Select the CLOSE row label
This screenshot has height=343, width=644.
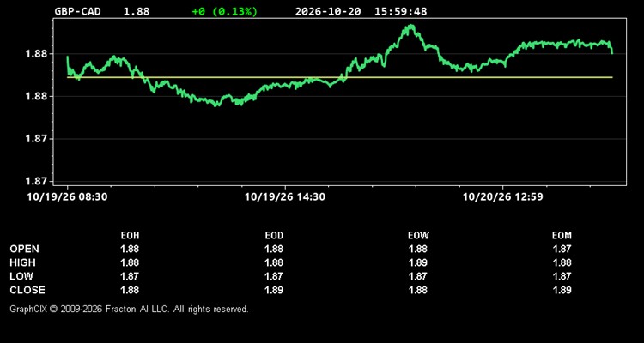click(x=27, y=290)
